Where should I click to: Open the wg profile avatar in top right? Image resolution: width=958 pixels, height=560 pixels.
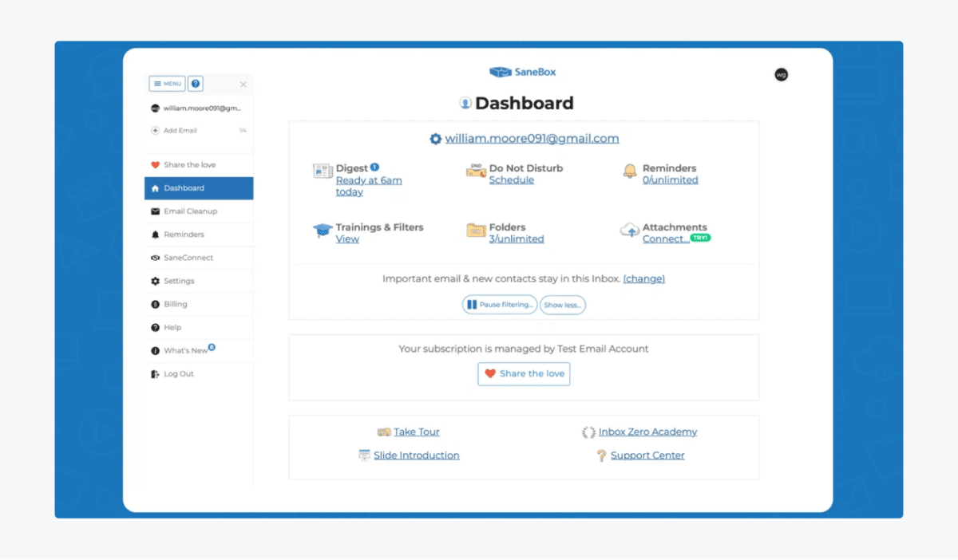coord(781,74)
